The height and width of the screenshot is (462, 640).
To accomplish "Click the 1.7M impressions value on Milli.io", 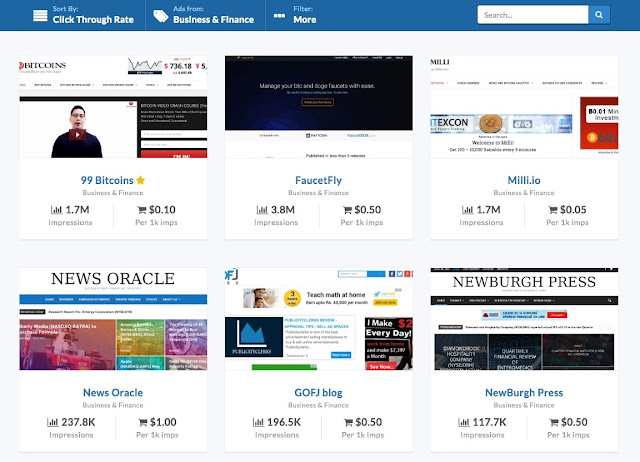I will (489, 210).
